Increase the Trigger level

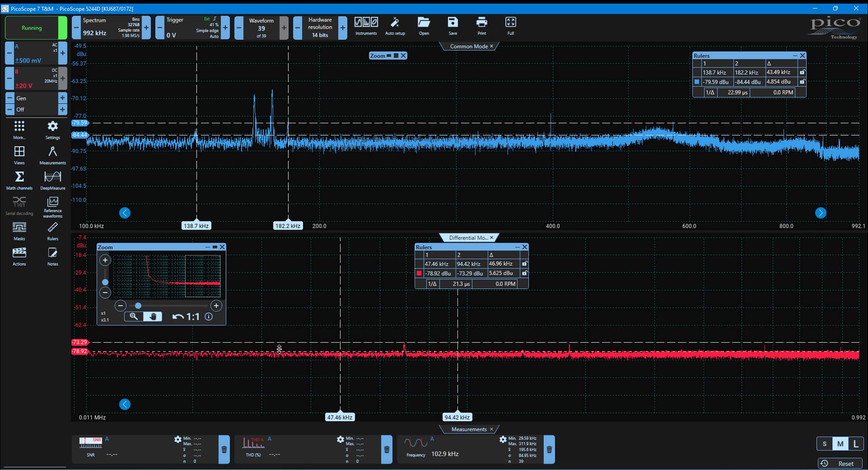tap(225, 28)
